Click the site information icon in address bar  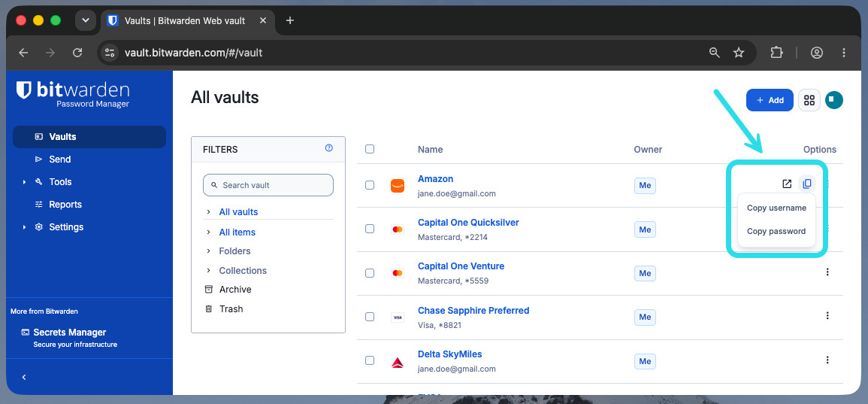(x=110, y=53)
